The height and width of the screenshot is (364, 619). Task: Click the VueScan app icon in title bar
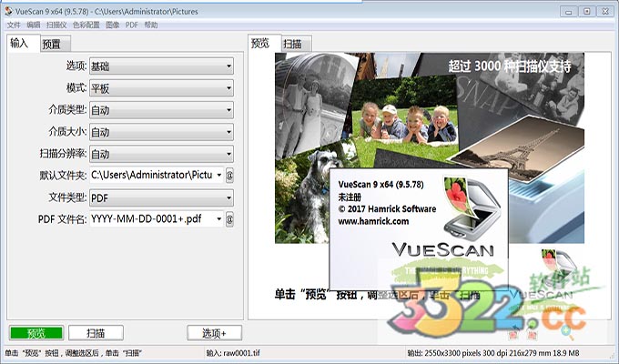pyautogui.click(x=9, y=12)
